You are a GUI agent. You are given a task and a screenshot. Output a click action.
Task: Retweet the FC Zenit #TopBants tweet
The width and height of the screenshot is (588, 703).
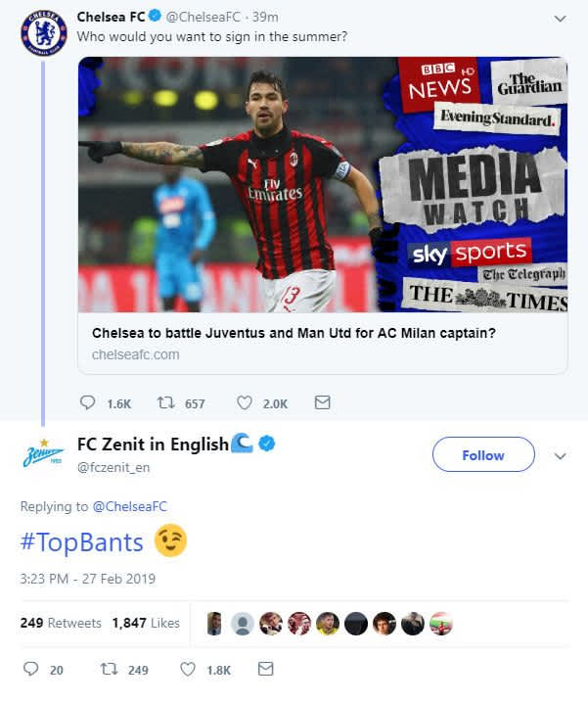[x=109, y=670]
